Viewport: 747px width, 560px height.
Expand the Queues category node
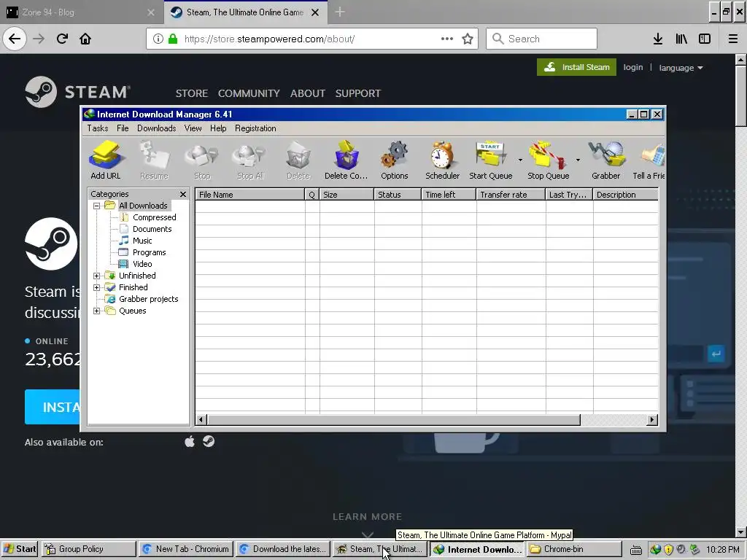pos(97,311)
